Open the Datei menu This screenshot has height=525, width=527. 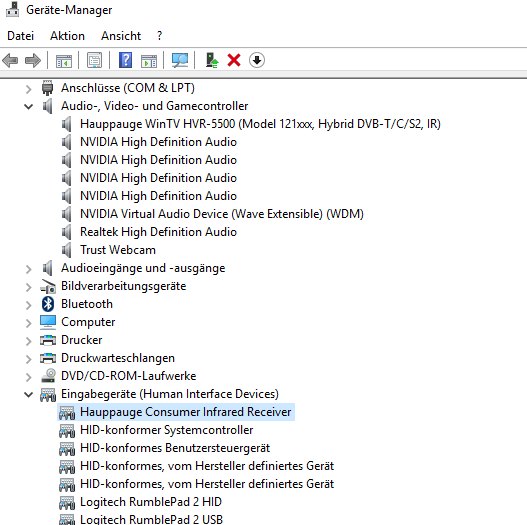pos(21,36)
